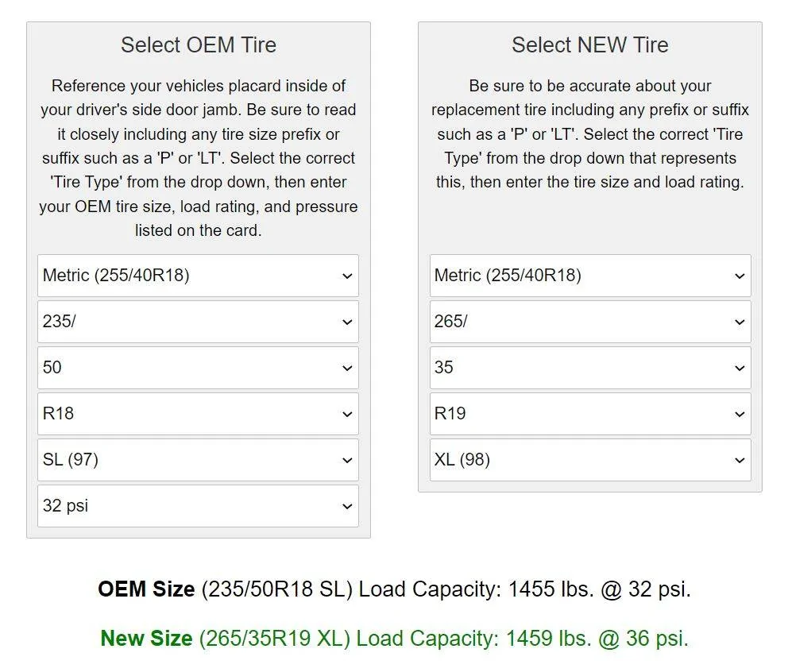Click the chevron on the XL (98) selector
Image resolution: width=792 pixels, height=672 pixels.
coord(740,461)
